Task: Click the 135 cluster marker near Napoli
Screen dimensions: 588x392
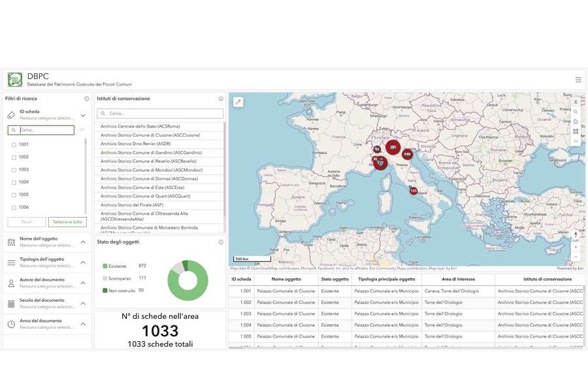Action: click(414, 191)
